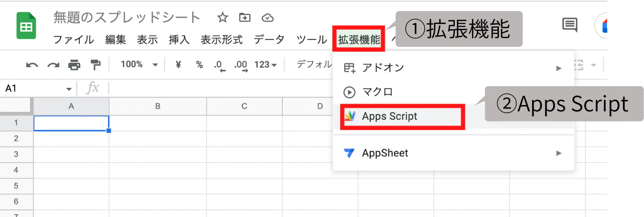Expand the アドオン submenu
This screenshot has width=644, height=217.
(453, 68)
